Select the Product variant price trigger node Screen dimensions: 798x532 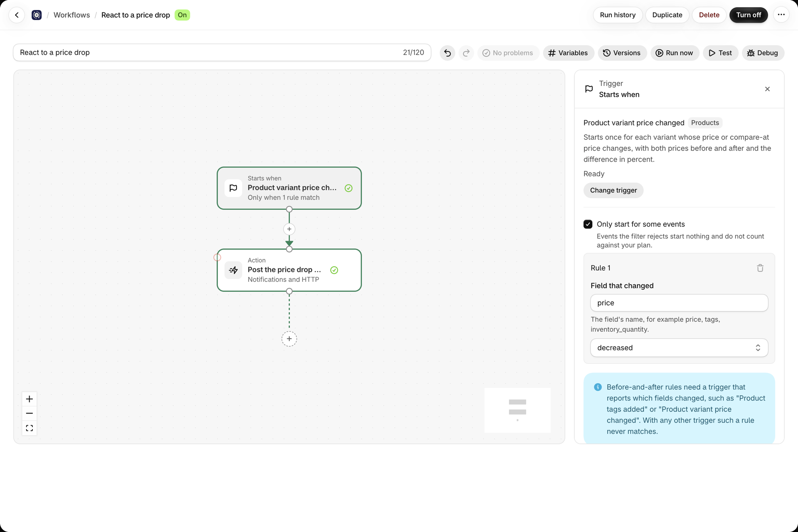289,188
